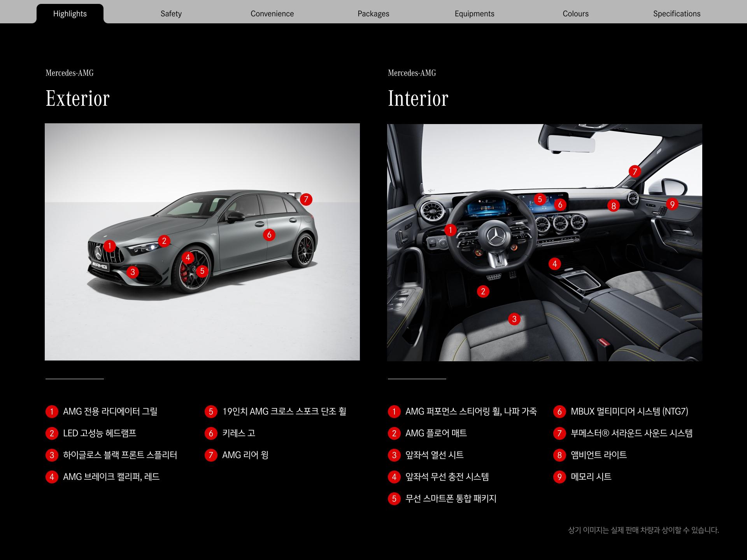Click hotspot 3 on the front seat
The width and height of the screenshot is (747, 560).
(514, 319)
